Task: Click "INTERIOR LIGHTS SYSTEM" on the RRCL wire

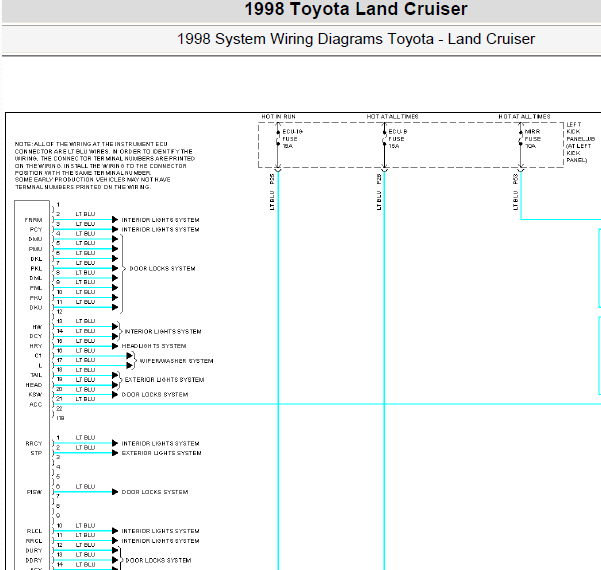Action: pos(160,541)
